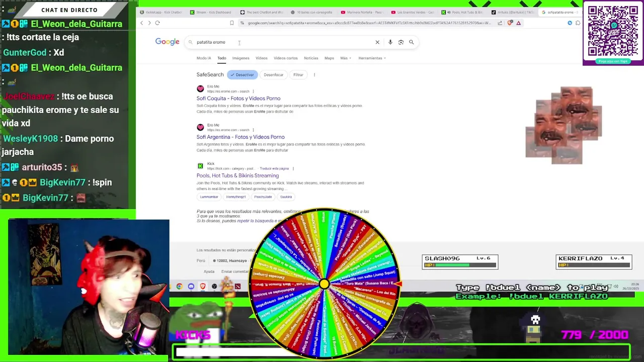Click the Kick favicon of the Pools result

coord(200,166)
